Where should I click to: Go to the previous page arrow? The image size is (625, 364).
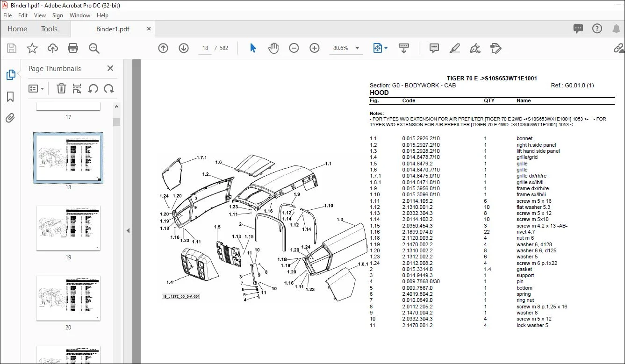tap(163, 48)
